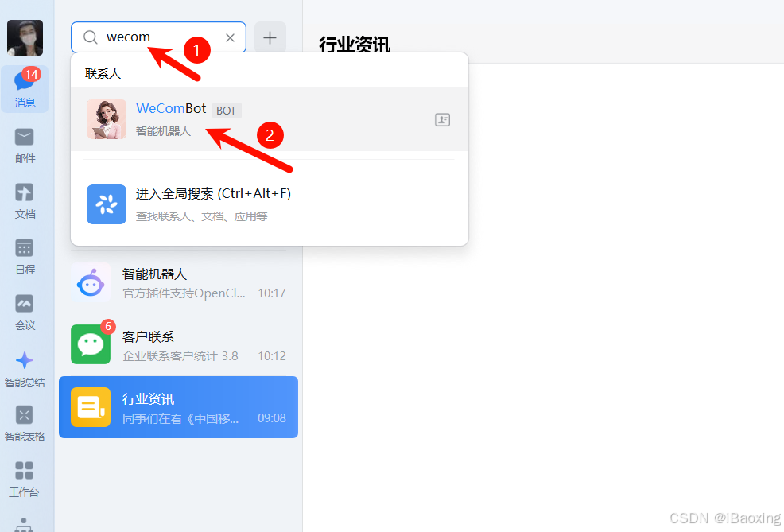Open the 智能总结 (Smart Summary) feature

(25, 370)
